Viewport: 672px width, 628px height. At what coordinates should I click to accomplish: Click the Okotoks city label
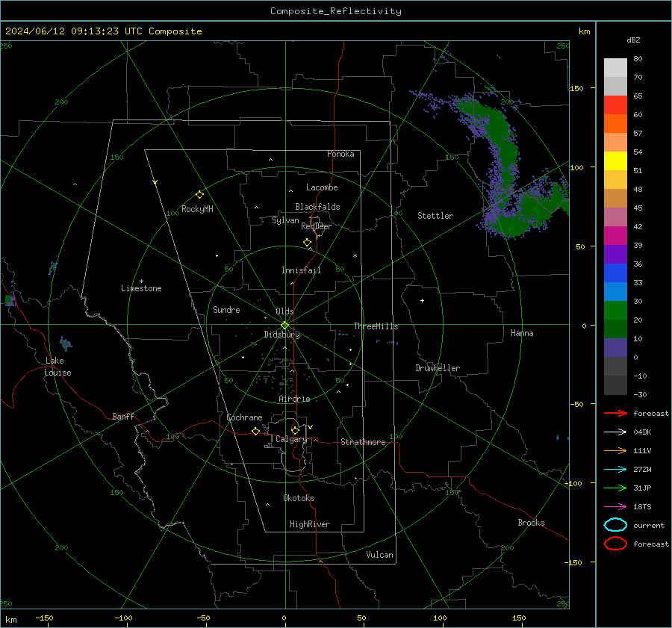(x=299, y=498)
